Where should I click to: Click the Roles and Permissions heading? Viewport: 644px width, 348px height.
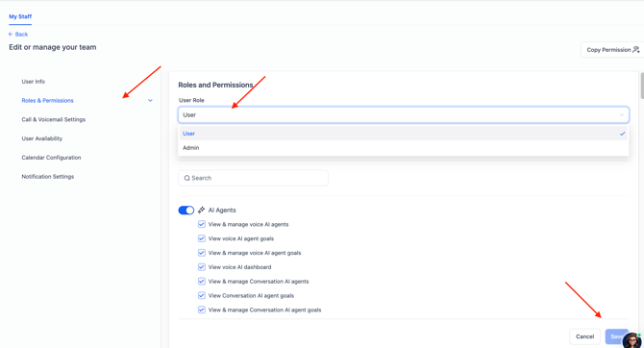215,85
